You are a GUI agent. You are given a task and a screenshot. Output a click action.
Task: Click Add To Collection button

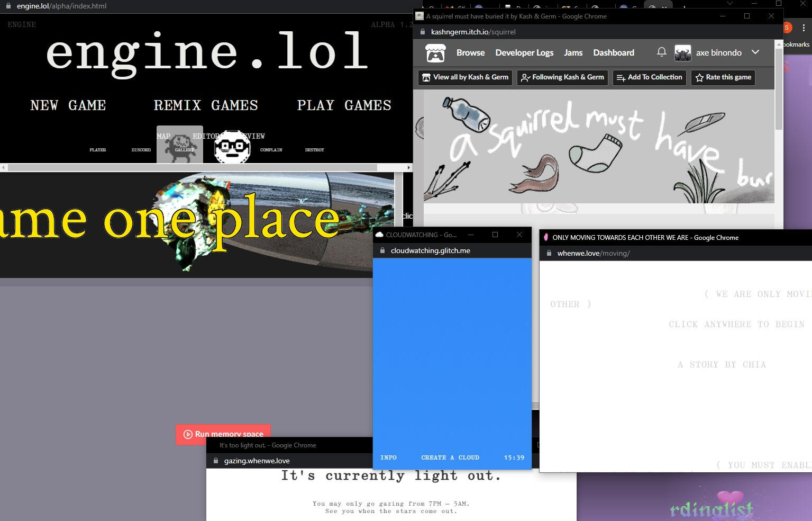[649, 77]
